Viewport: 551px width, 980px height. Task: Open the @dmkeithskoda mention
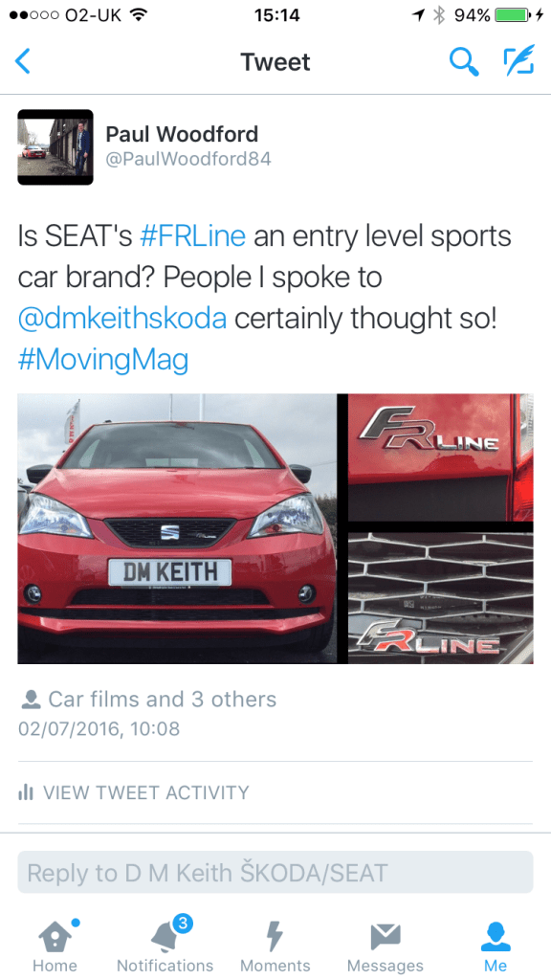pos(122,318)
